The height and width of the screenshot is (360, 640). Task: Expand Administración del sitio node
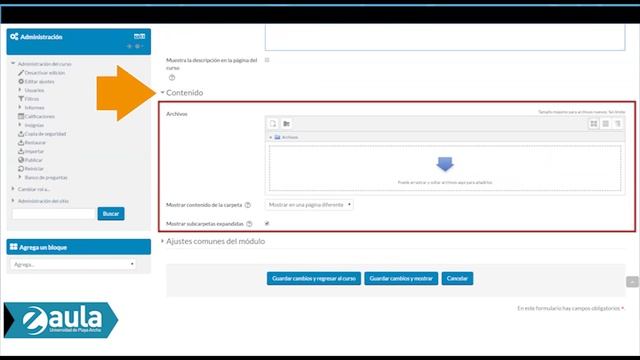tap(13, 201)
